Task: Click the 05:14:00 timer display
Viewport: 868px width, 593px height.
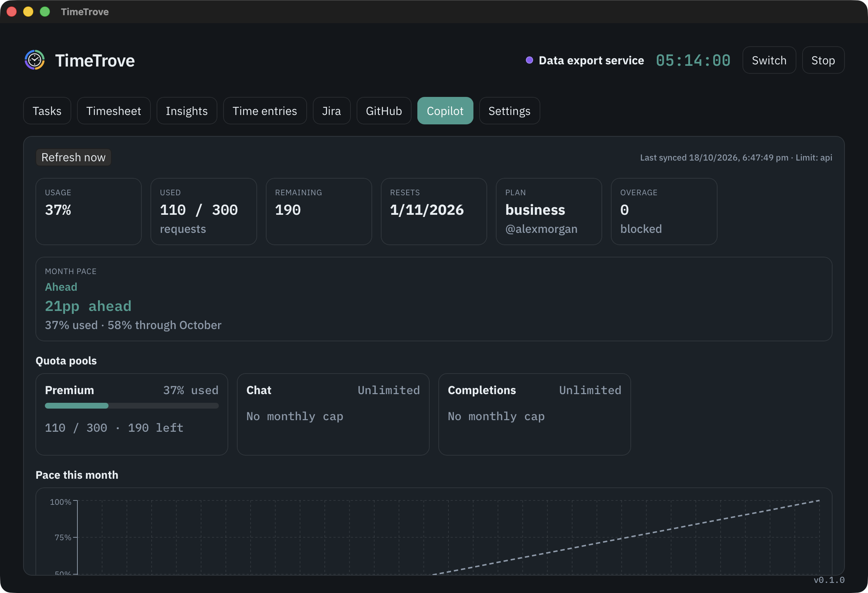Action: tap(693, 60)
